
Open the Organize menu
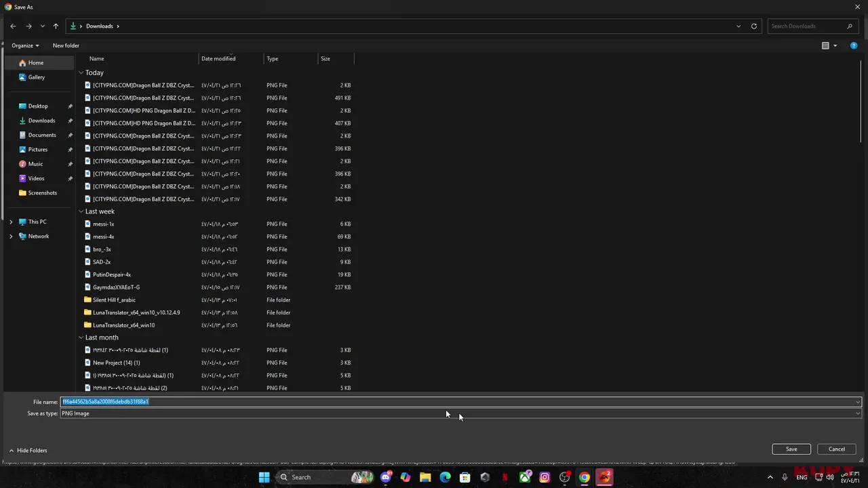coord(25,45)
